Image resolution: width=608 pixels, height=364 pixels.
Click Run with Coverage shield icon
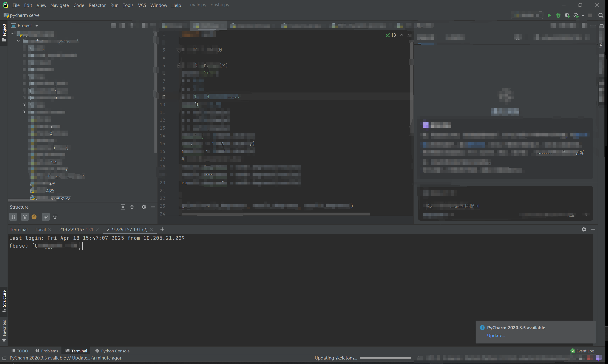click(567, 15)
